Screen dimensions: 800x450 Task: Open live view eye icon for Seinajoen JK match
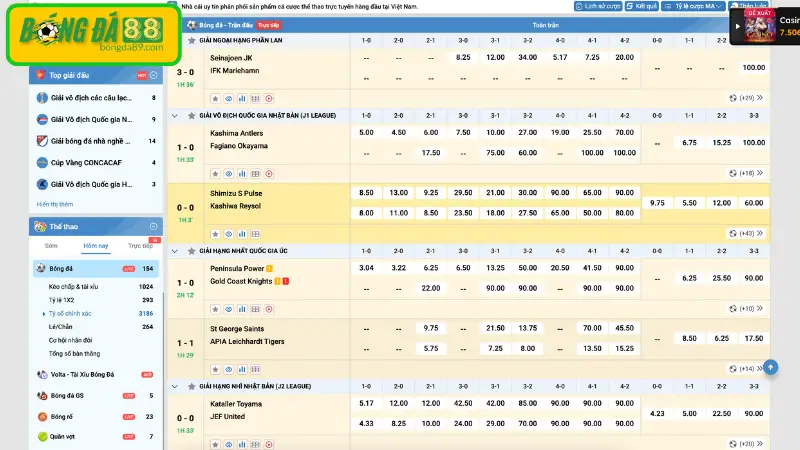[229, 98]
